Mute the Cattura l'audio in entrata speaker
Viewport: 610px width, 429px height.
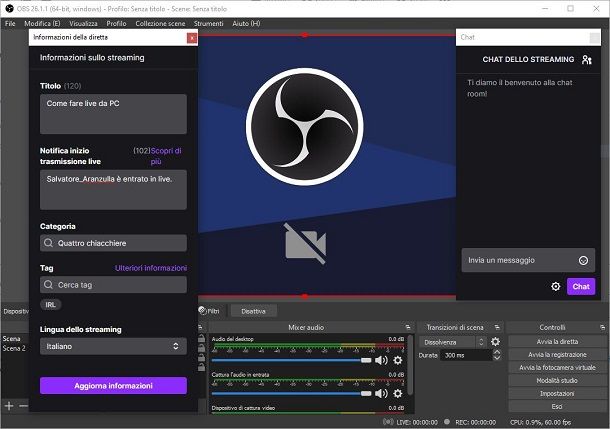pyautogui.click(x=381, y=394)
